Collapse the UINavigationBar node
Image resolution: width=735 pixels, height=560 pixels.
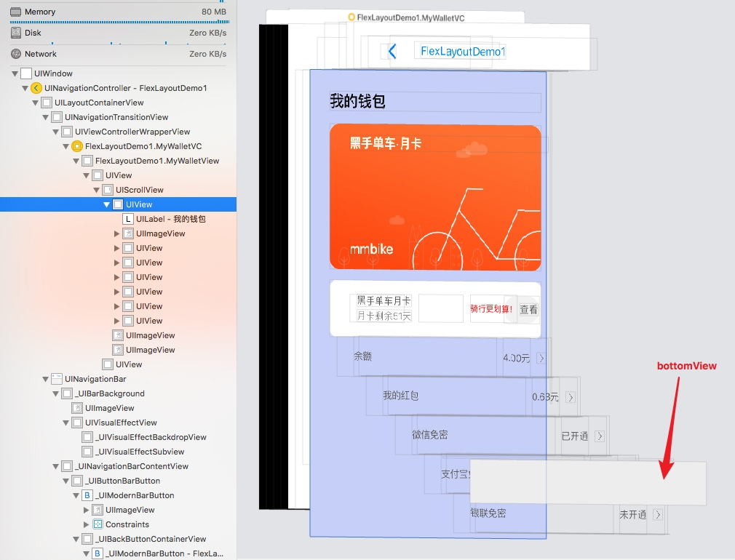(x=45, y=379)
